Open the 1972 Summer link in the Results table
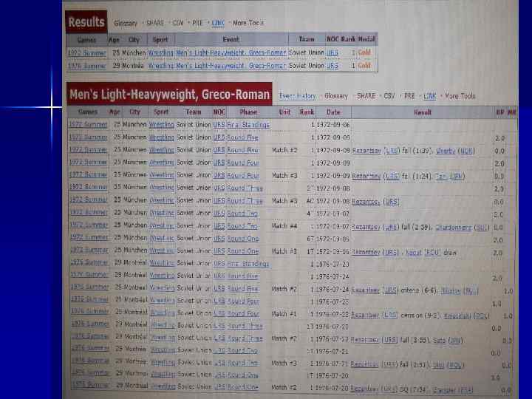The image size is (532, 399). (x=87, y=53)
